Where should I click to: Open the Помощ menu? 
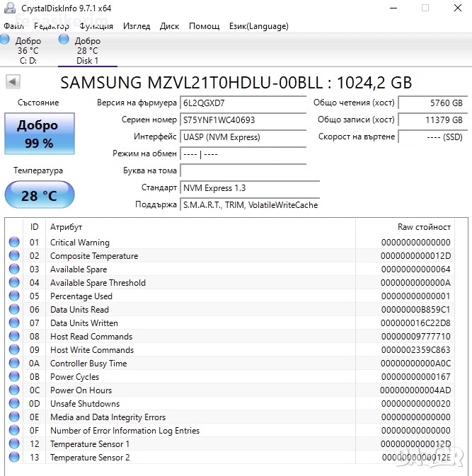point(204,26)
